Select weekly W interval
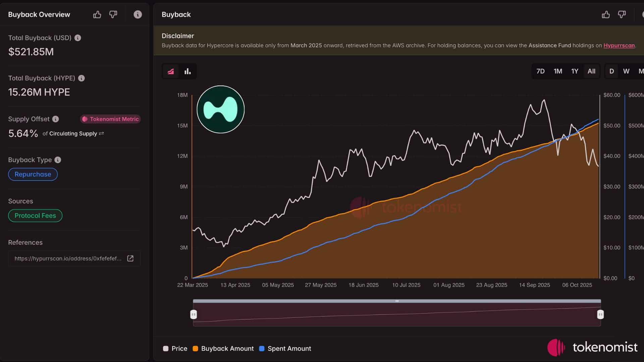The image size is (644, 362). click(626, 71)
